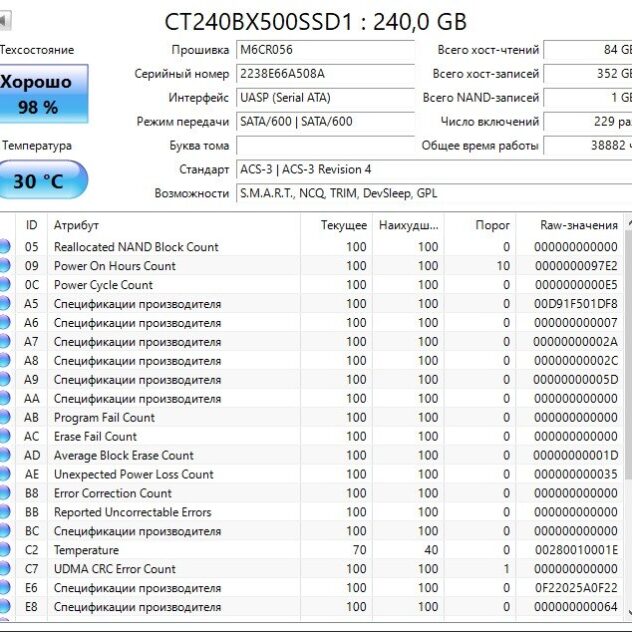Go to previous disk with the back arrow
This screenshot has height=632, width=632.
pyautogui.click(x=5, y=20)
